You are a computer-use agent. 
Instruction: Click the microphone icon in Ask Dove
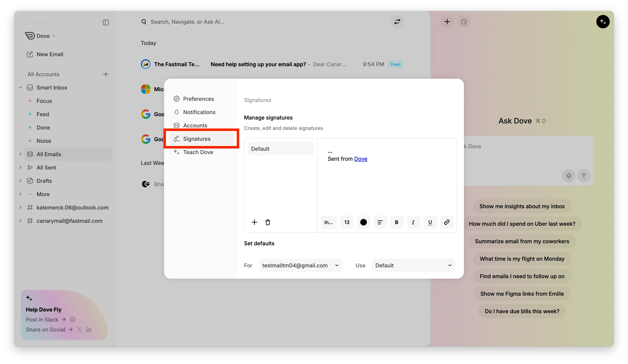click(568, 176)
